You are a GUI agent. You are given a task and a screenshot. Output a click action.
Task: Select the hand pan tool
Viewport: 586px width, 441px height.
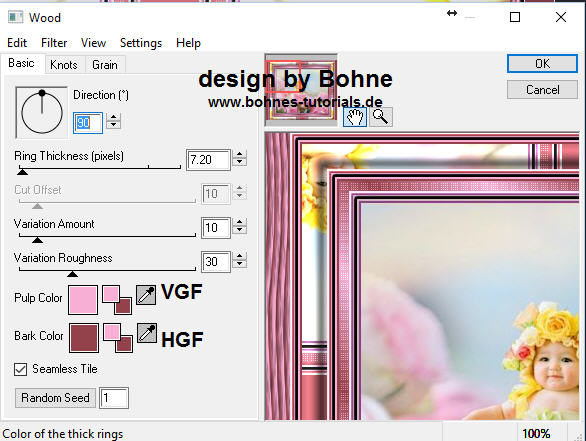coord(355,117)
